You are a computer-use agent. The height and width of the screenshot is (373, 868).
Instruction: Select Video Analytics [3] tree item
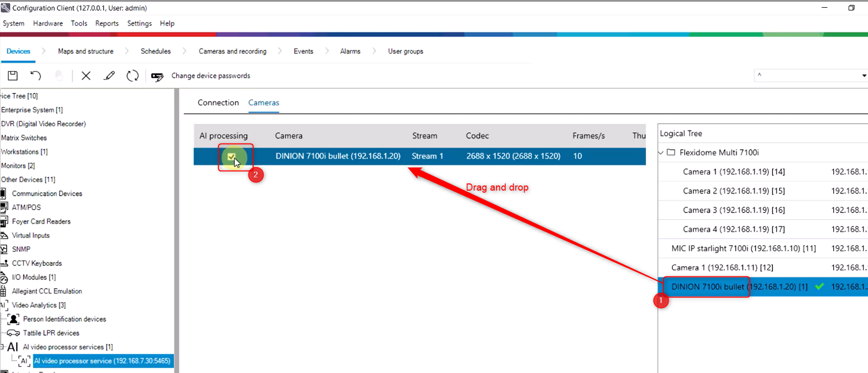[x=39, y=305]
